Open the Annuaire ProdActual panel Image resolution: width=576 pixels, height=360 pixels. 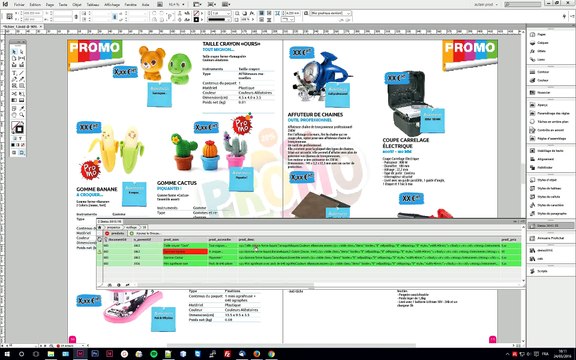click(x=550, y=238)
